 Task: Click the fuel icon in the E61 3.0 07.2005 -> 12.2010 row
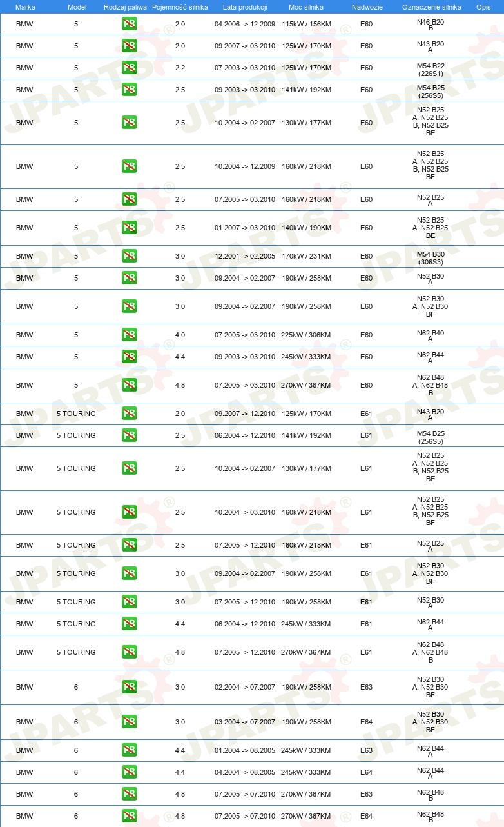pos(129,602)
